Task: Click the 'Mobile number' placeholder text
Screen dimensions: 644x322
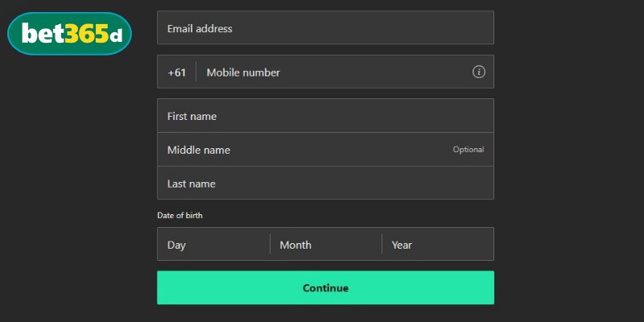Action: [x=243, y=72]
